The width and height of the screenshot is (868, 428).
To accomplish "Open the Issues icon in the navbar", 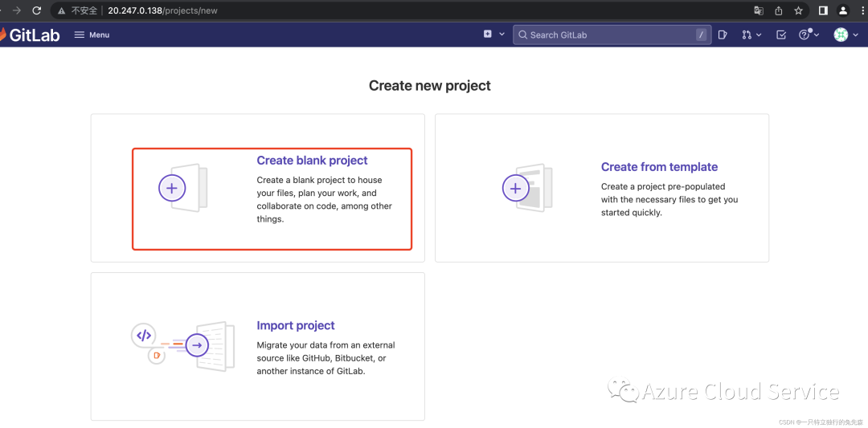I will (x=723, y=35).
